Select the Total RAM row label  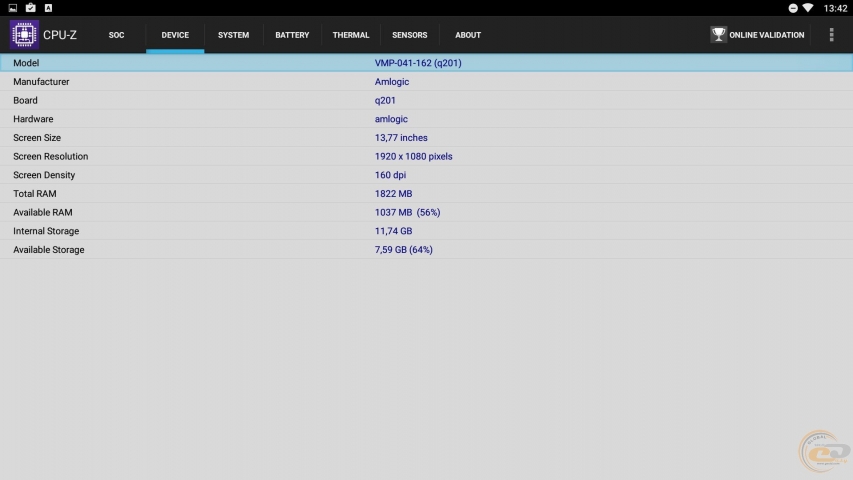click(x=35, y=194)
